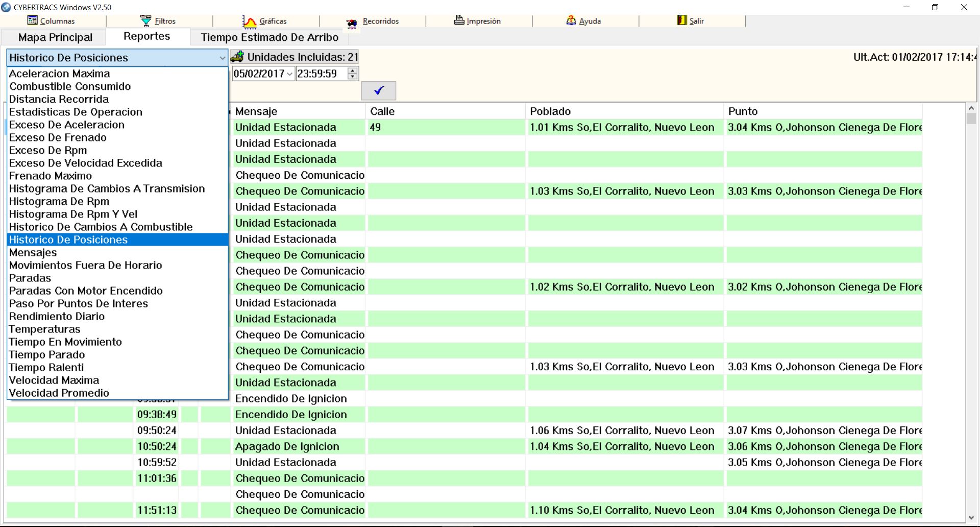The width and height of the screenshot is (980, 527).
Task: Switch to the Mapa Principal tab
Action: [55, 37]
